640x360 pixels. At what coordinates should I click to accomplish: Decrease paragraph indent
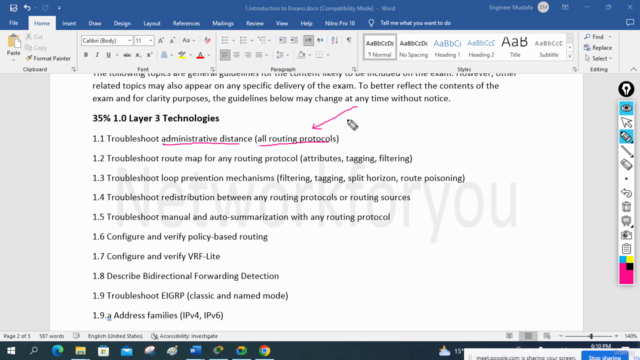coord(282,40)
